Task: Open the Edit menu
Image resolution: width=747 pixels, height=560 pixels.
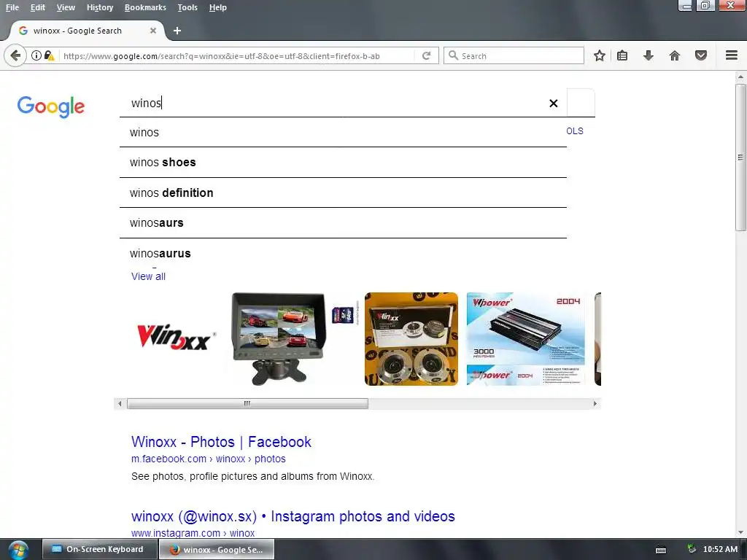Action: pyautogui.click(x=38, y=7)
